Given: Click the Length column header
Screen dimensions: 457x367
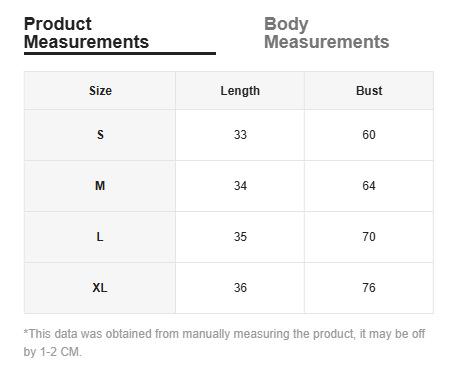Looking at the screenshot, I should click(x=240, y=91).
